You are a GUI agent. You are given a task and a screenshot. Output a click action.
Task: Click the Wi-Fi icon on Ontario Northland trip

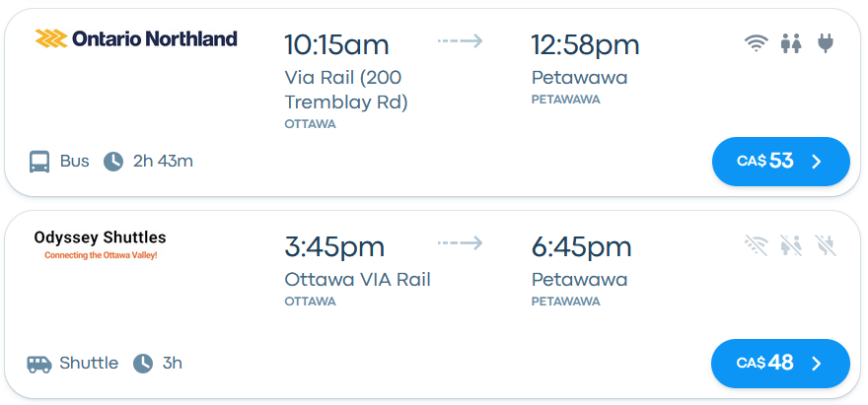pyautogui.click(x=757, y=43)
